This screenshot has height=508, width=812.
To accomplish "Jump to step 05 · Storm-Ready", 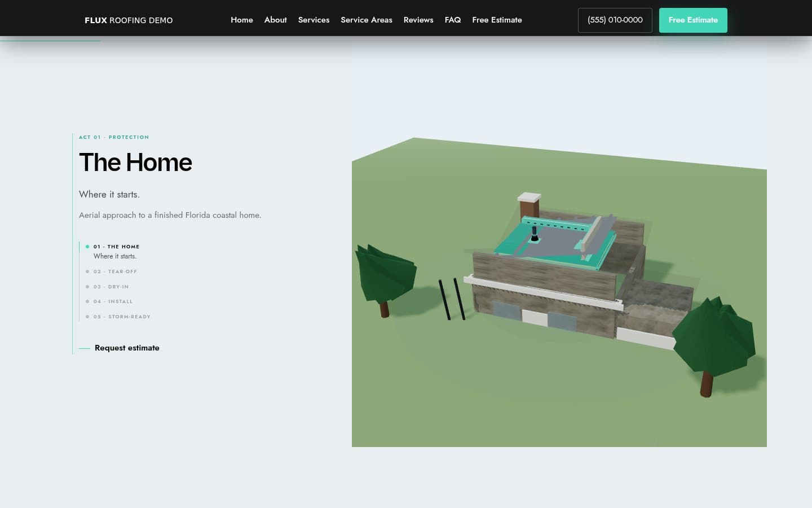I will (x=118, y=317).
